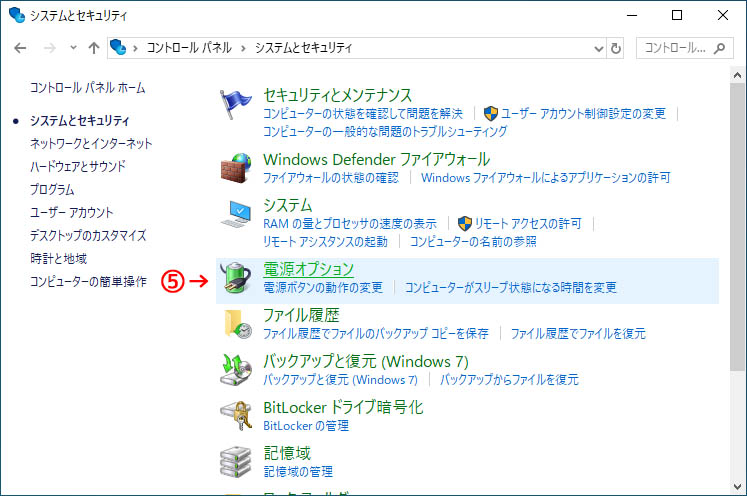This screenshot has width=747, height=496.
Task: Open 時計と地域 category in sidebar
Action: coord(59,259)
